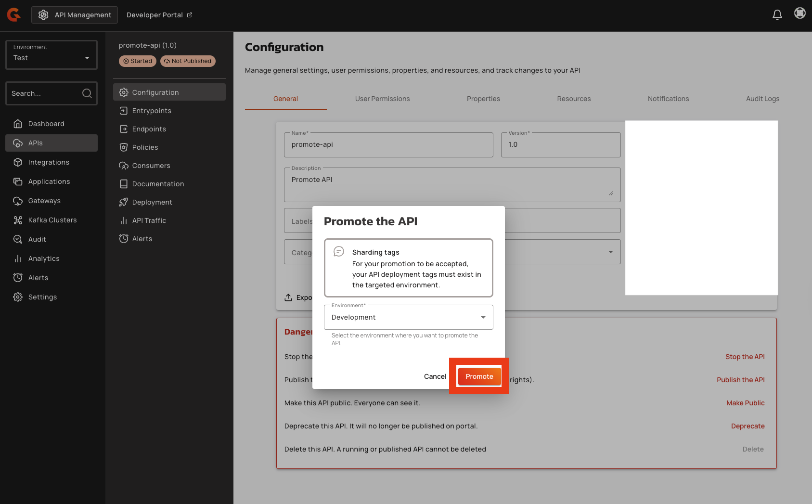Switch to the Audit Logs tab
The image size is (812, 504).
tap(762, 99)
